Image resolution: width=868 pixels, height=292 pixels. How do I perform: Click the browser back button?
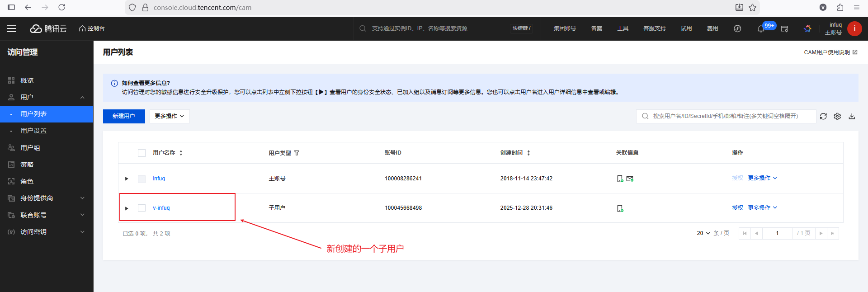coord(28,7)
